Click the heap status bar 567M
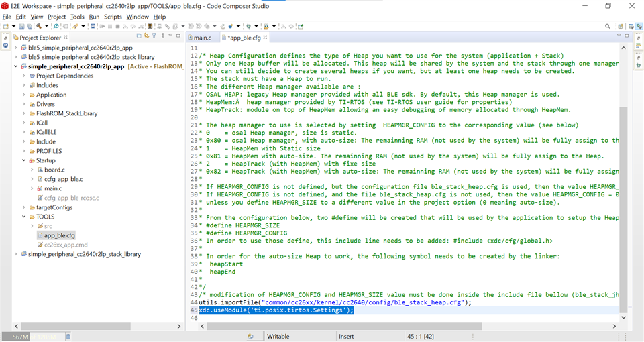This screenshot has height=342, width=644. 33,337
